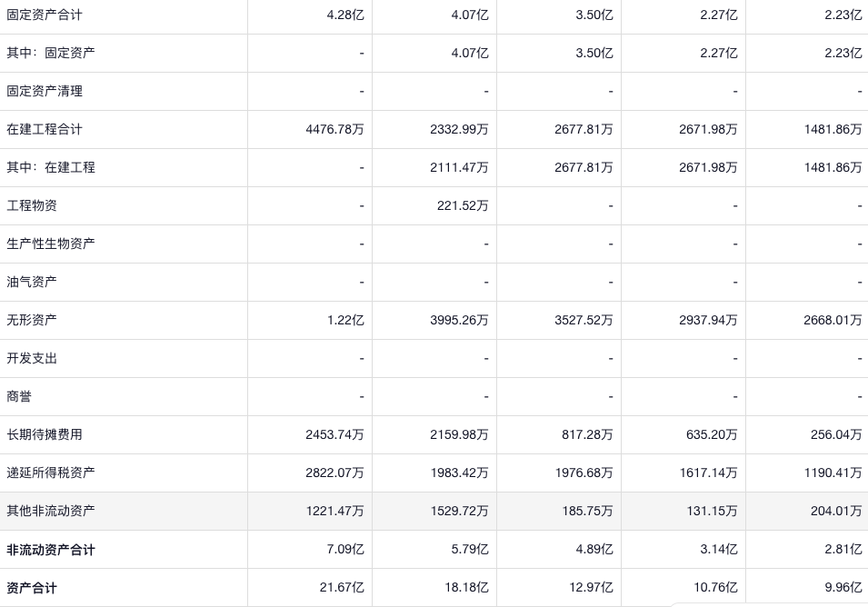The image size is (868, 607).
Task: Select the 长期待摊费用 row label
Action: (45, 434)
